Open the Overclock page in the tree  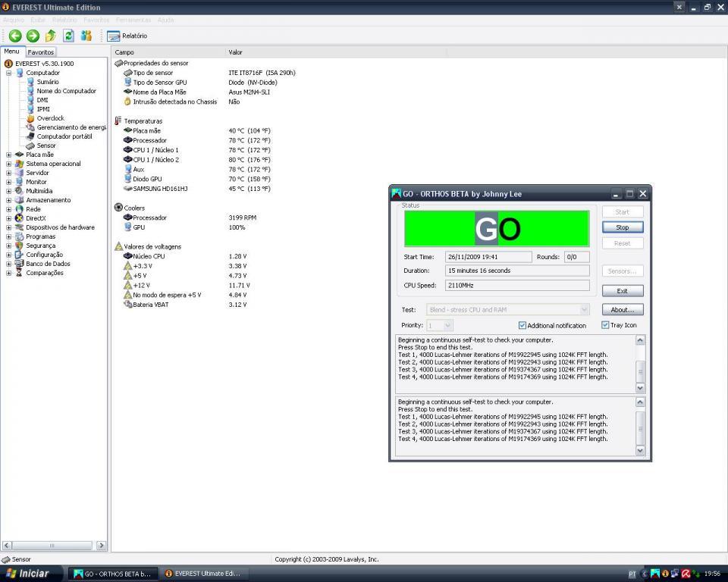pyautogui.click(x=51, y=118)
